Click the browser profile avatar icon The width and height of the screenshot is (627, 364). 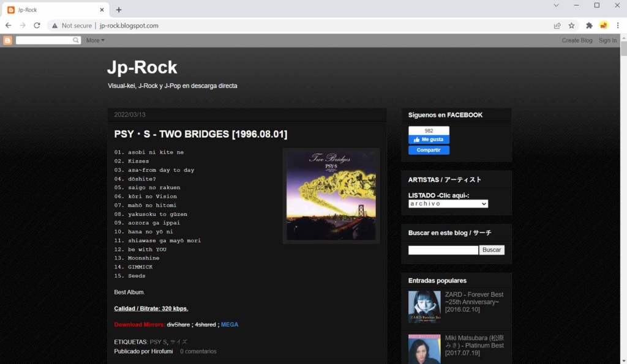pyautogui.click(x=603, y=26)
